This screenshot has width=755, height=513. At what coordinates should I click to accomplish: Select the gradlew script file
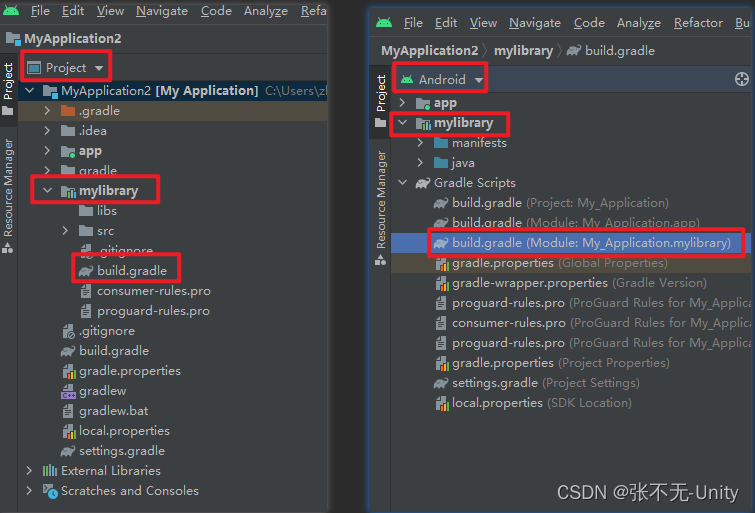click(x=94, y=391)
